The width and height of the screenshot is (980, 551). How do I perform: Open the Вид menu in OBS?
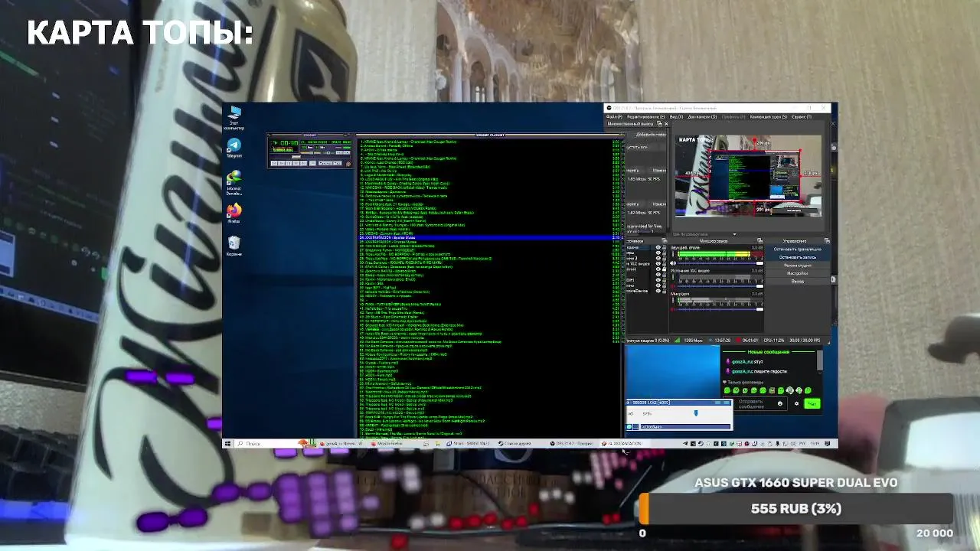[676, 117]
